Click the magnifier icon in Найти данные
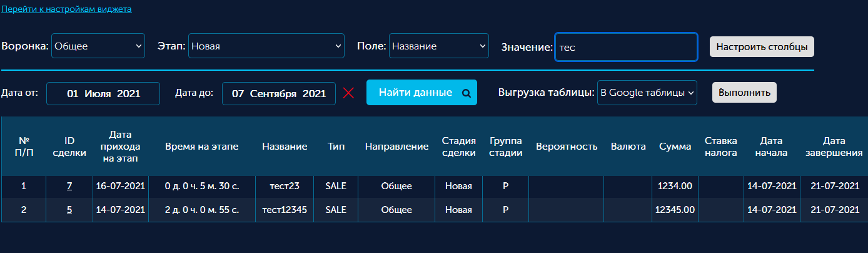The image size is (868, 253). pyautogui.click(x=465, y=93)
